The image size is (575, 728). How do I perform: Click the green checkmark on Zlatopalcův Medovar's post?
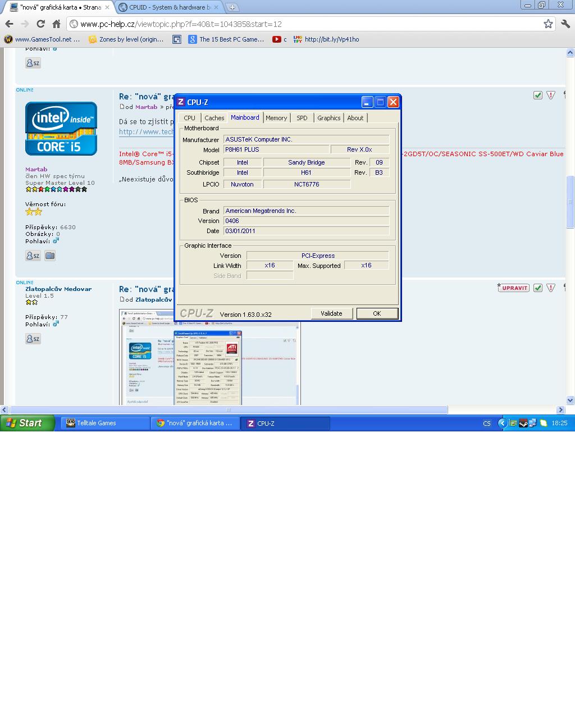(538, 288)
